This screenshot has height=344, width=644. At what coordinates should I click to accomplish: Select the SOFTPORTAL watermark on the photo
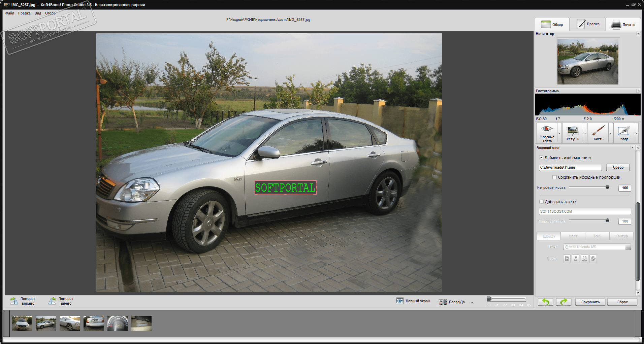click(286, 187)
